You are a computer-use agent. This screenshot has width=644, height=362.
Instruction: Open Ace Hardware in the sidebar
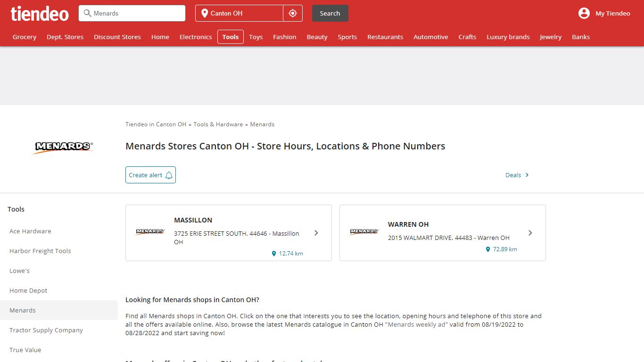(30, 231)
